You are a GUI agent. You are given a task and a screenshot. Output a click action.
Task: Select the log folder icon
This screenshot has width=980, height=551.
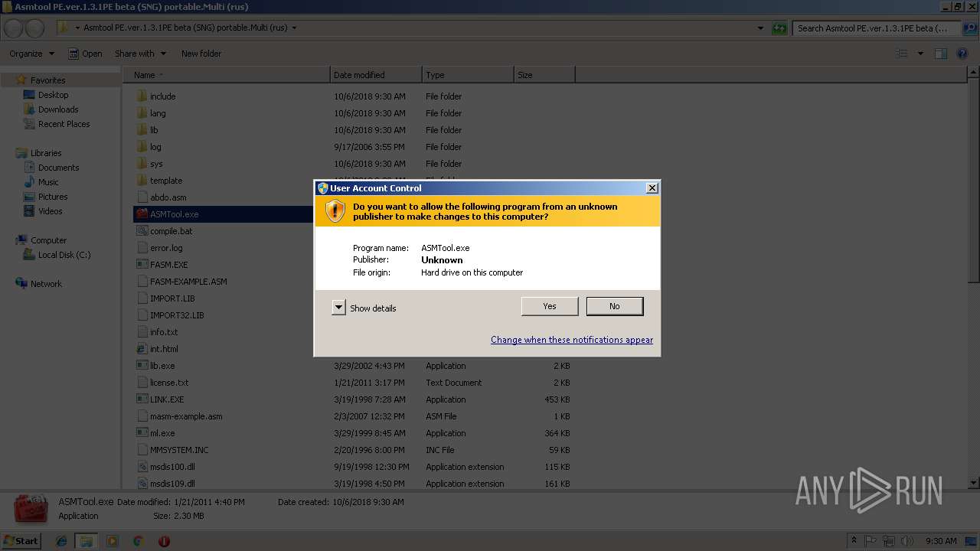[142, 147]
